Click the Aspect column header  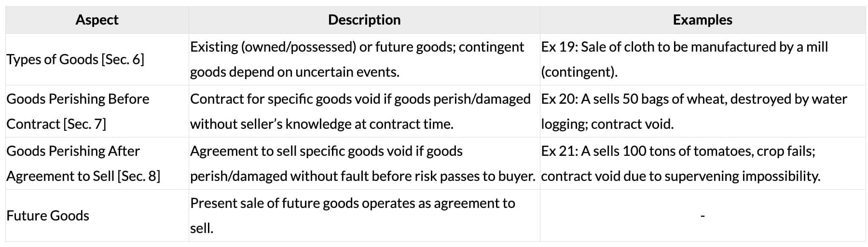[x=97, y=20]
